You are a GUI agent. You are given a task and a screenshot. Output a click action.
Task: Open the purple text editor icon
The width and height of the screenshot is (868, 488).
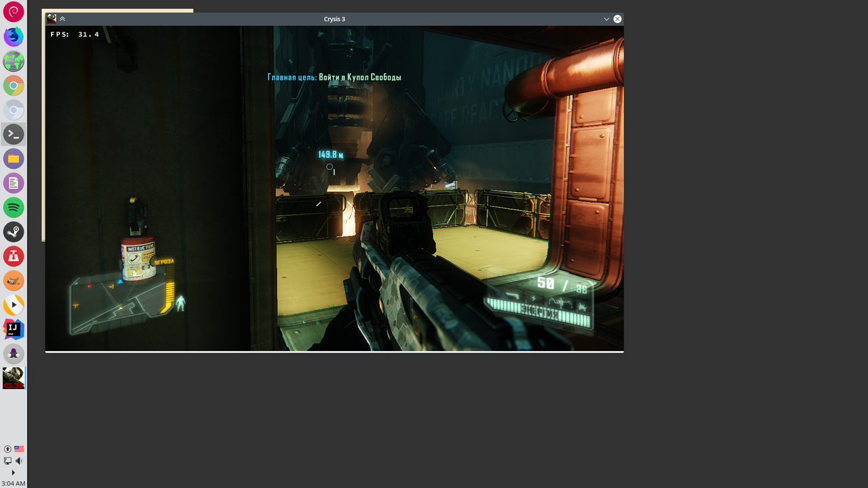tap(14, 183)
